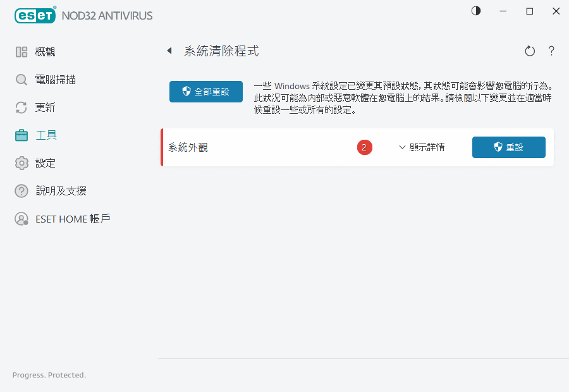Go back using the left arrow icon
This screenshot has height=392, width=569.
169,51
